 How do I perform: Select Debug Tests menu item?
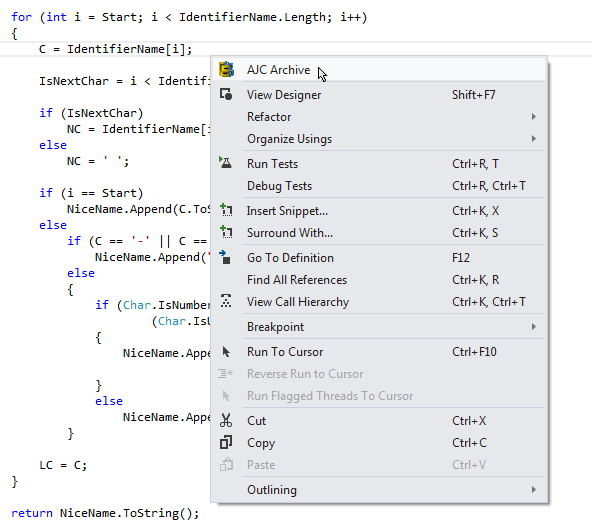click(x=379, y=186)
